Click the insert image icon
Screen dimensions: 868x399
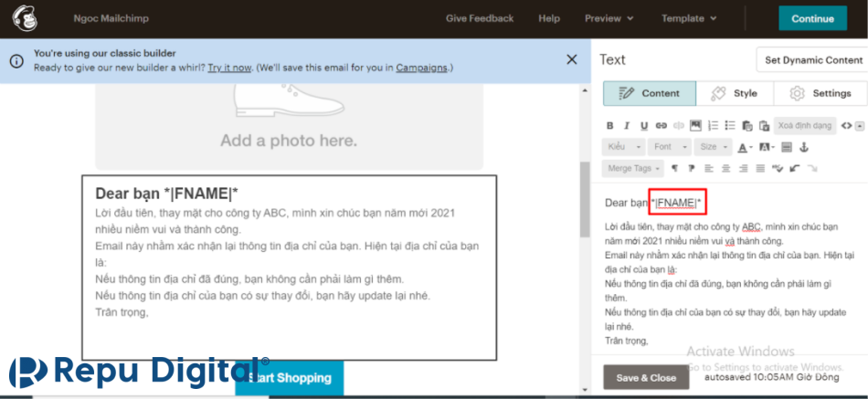pyautogui.click(x=695, y=125)
